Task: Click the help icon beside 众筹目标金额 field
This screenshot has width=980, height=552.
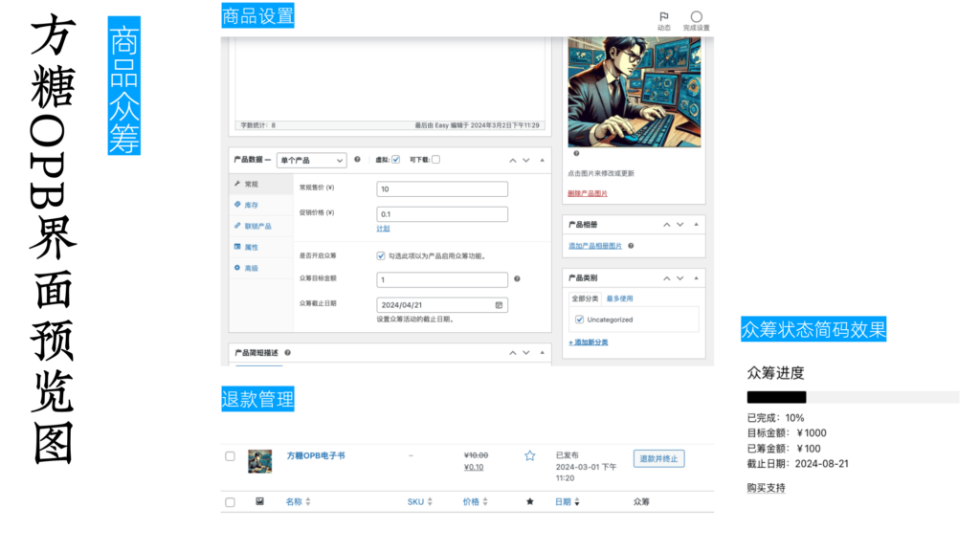Action: click(517, 278)
